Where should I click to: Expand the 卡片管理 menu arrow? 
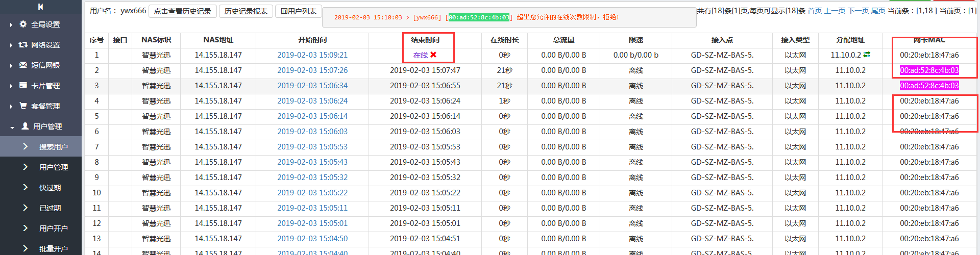pos(11,86)
